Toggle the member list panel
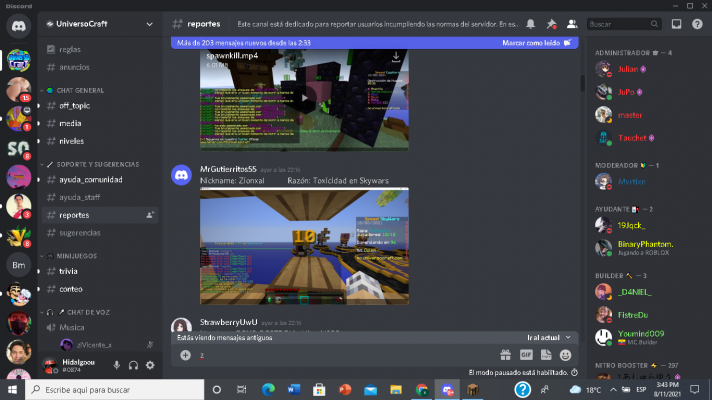 [571, 23]
